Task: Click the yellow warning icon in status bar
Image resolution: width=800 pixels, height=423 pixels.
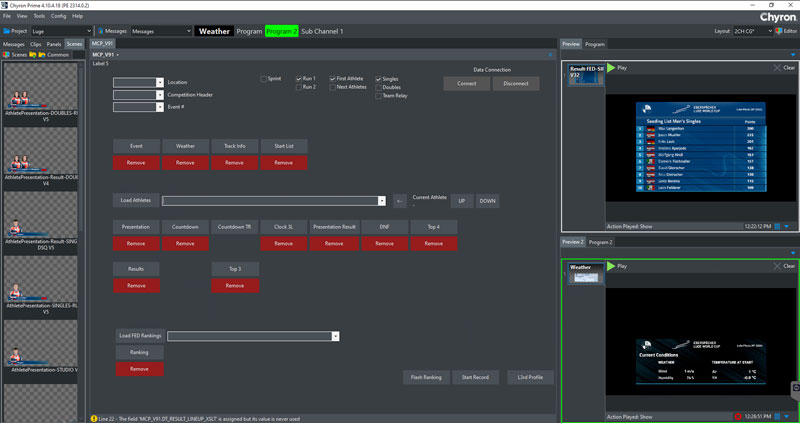Action: click(x=94, y=418)
